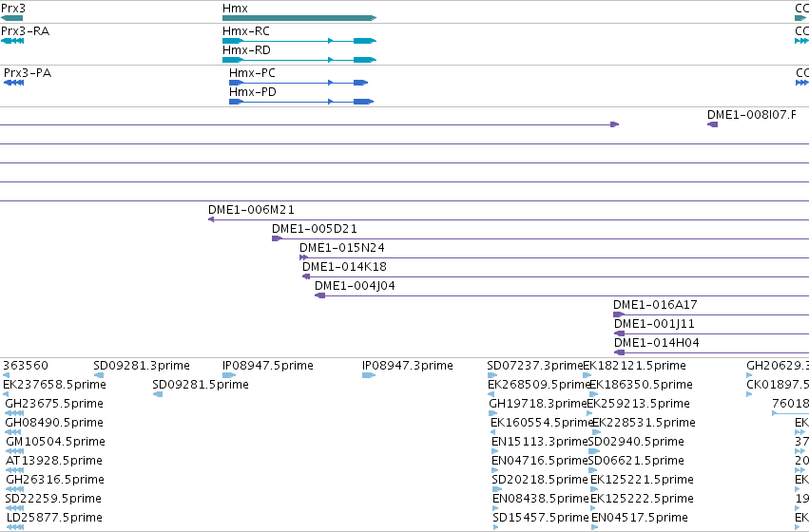Screen dimensions: 809x532
Task: Click the IP08947.3prime EST label
Action: point(408,366)
